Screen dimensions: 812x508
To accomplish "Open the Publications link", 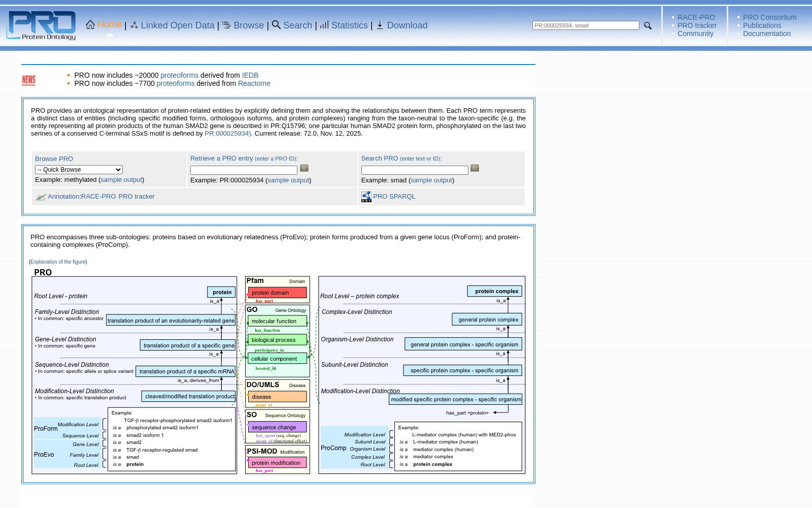I will click(762, 25).
